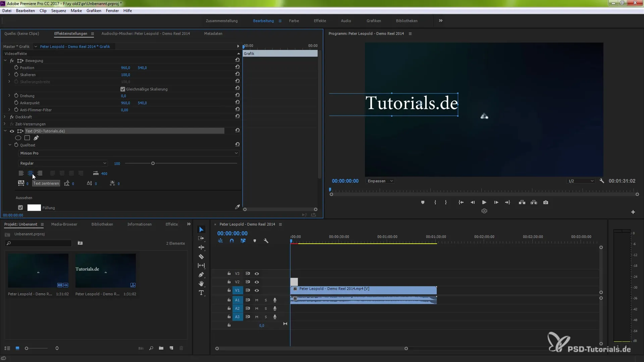Step forward one frame
This screenshot has width=644, height=362.
click(496, 202)
